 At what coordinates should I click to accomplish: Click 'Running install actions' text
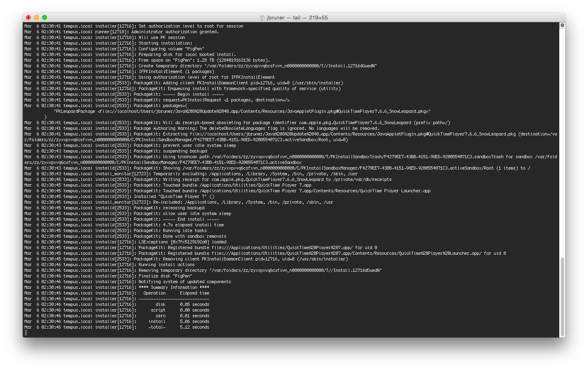pyautogui.click(x=167, y=265)
